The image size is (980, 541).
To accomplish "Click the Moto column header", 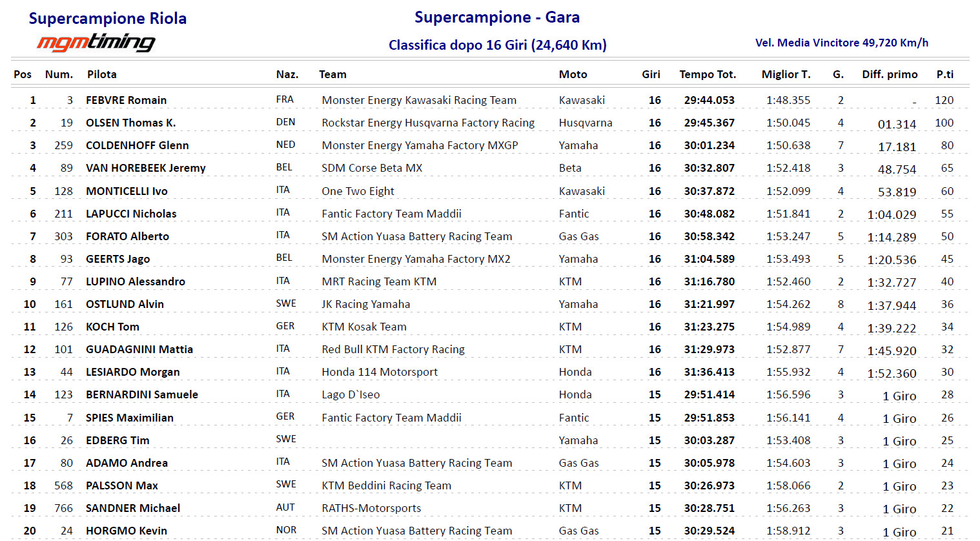I will pyautogui.click(x=573, y=74).
